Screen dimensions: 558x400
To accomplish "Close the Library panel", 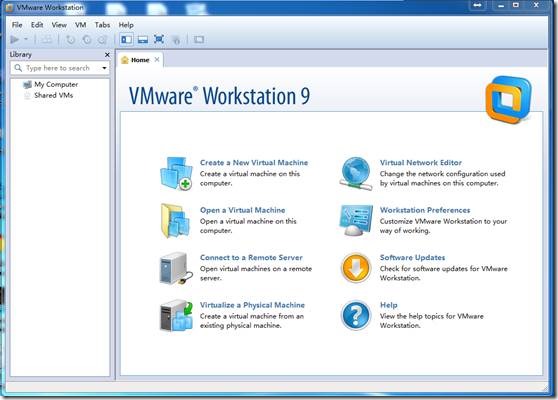I will (x=107, y=55).
